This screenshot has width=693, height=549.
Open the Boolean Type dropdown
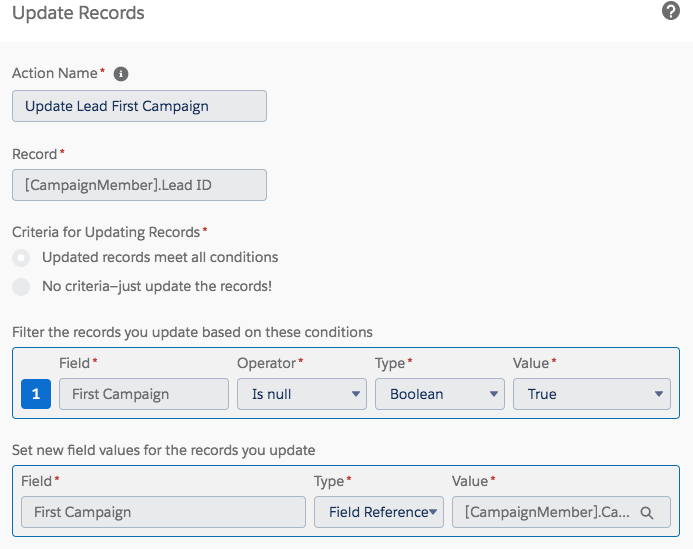click(x=440, y=394)
